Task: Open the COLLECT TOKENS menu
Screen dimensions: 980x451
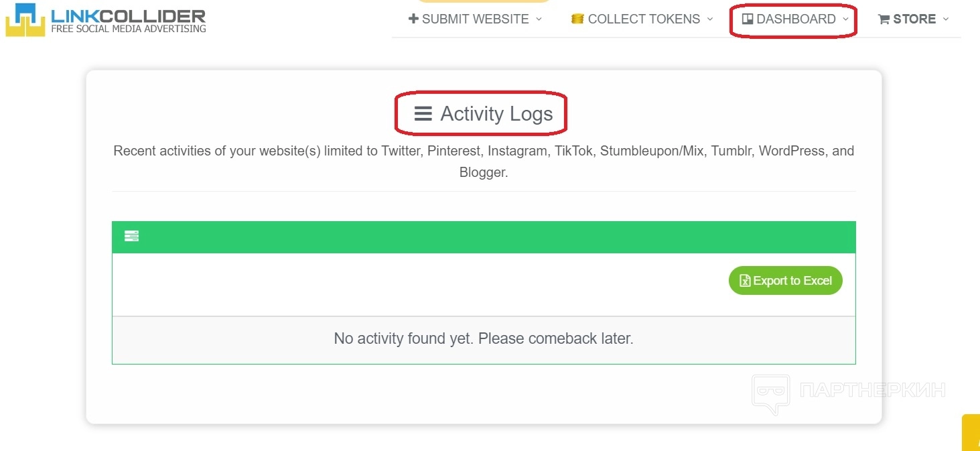Action: [644, 19]
